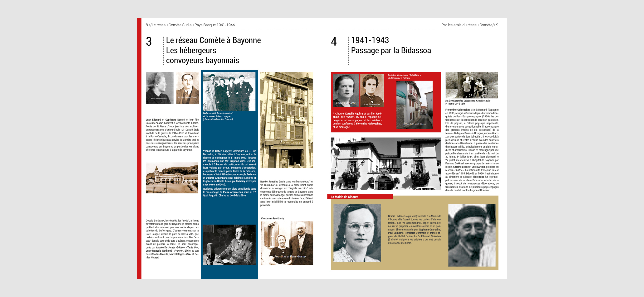Click the page 8 header text

(190, 25)
